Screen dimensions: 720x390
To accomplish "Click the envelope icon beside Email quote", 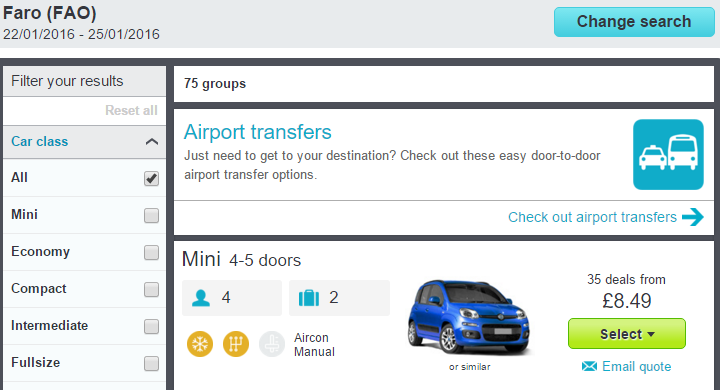I will (x=589, y=366).
